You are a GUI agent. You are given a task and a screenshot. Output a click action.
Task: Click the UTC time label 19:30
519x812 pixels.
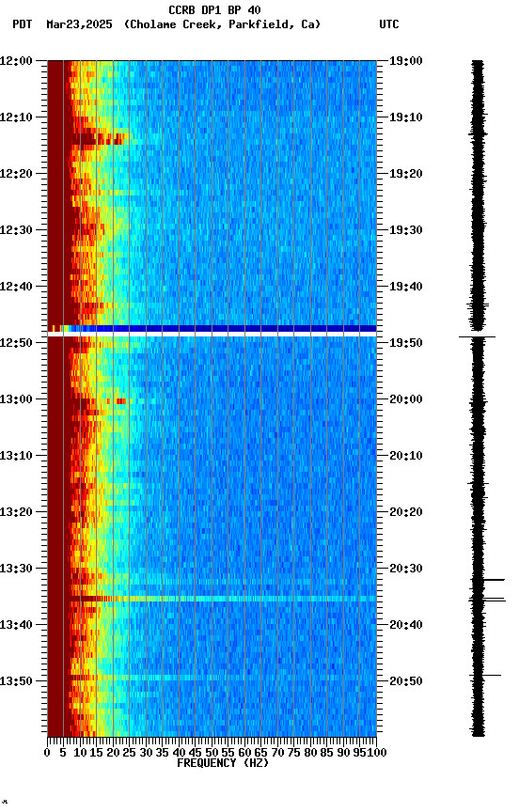click(x=406, y=230)
